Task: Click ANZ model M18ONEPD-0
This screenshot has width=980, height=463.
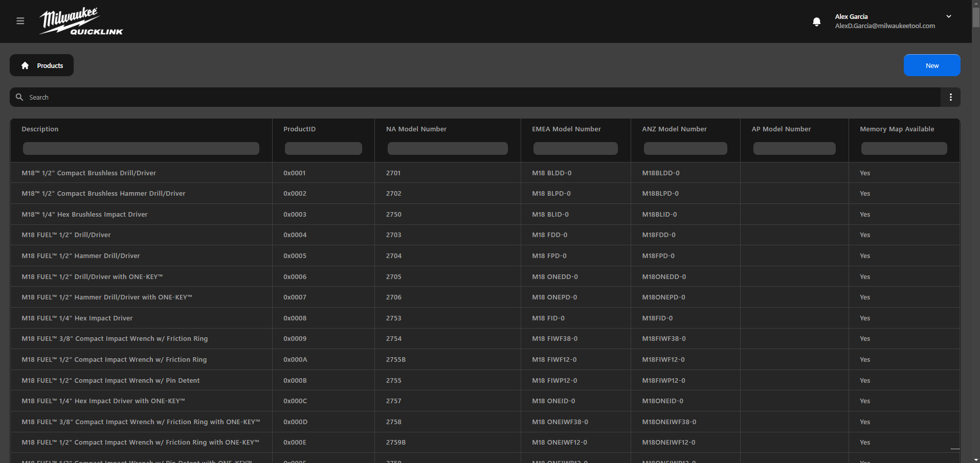Action: click(x=663, y=297)
